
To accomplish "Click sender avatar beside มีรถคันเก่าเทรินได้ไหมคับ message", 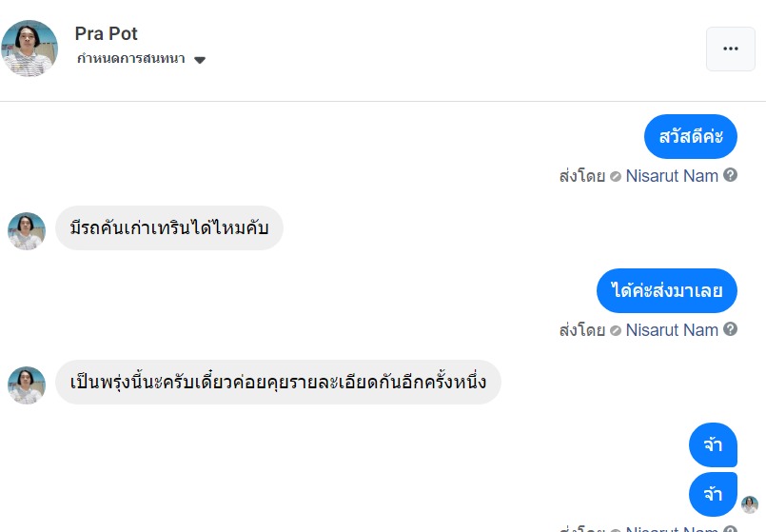I will [x=27, y=231].
